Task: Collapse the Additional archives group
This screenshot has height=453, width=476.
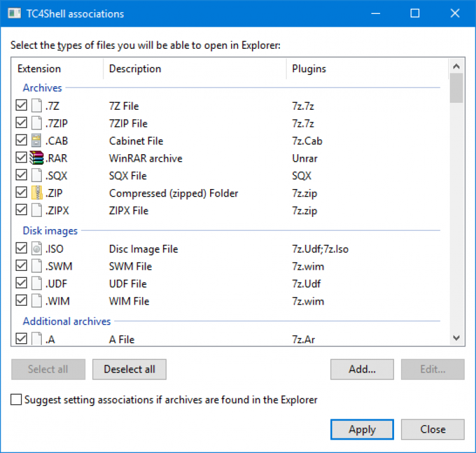Action: [x=67, y=322]
